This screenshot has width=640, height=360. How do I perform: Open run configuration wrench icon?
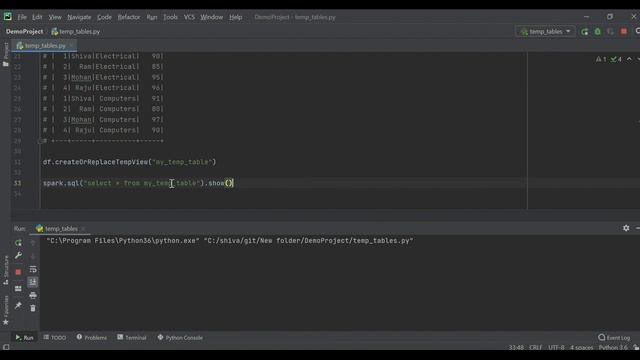pyautogui.click(x=18, y=256)
